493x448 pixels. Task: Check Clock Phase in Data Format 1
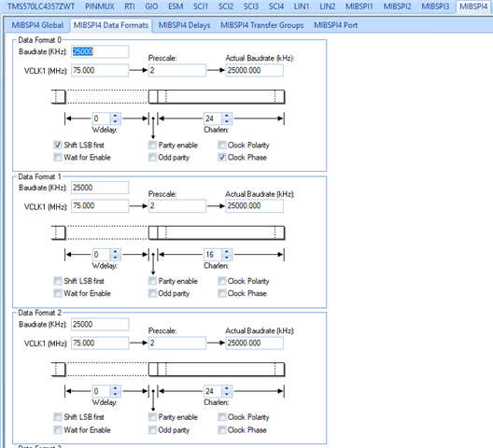click(x=222, y=293)
